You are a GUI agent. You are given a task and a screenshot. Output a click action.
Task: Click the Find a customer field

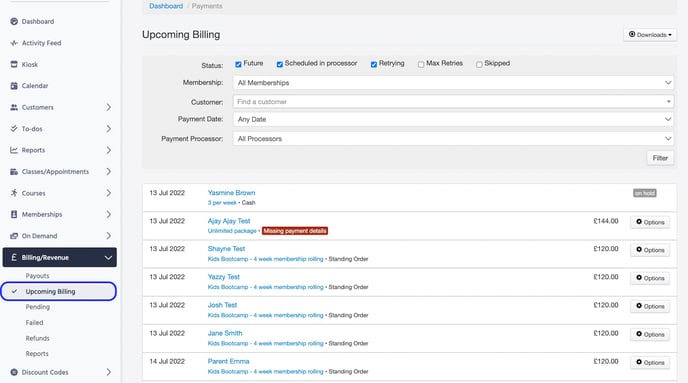453,102
